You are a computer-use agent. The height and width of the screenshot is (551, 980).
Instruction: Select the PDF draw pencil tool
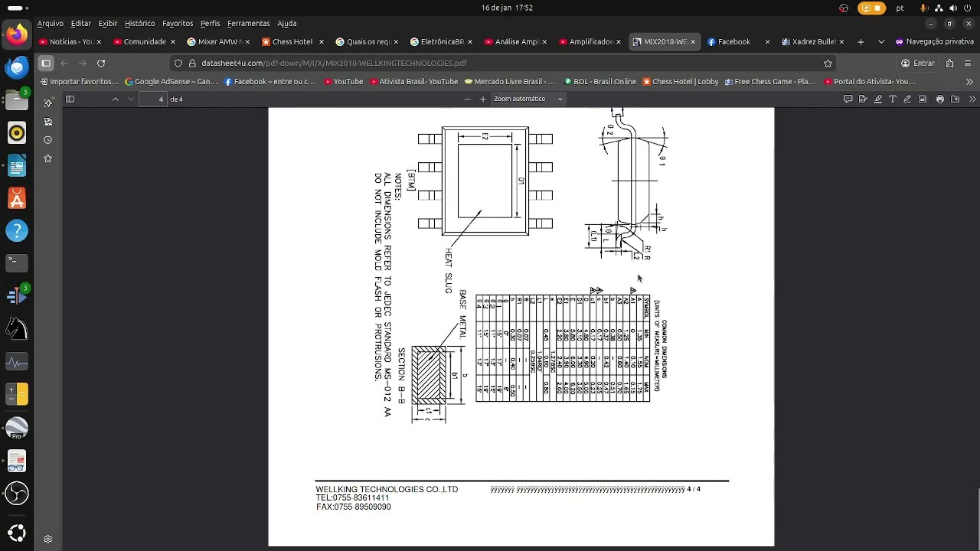click(x=907, y=99)
